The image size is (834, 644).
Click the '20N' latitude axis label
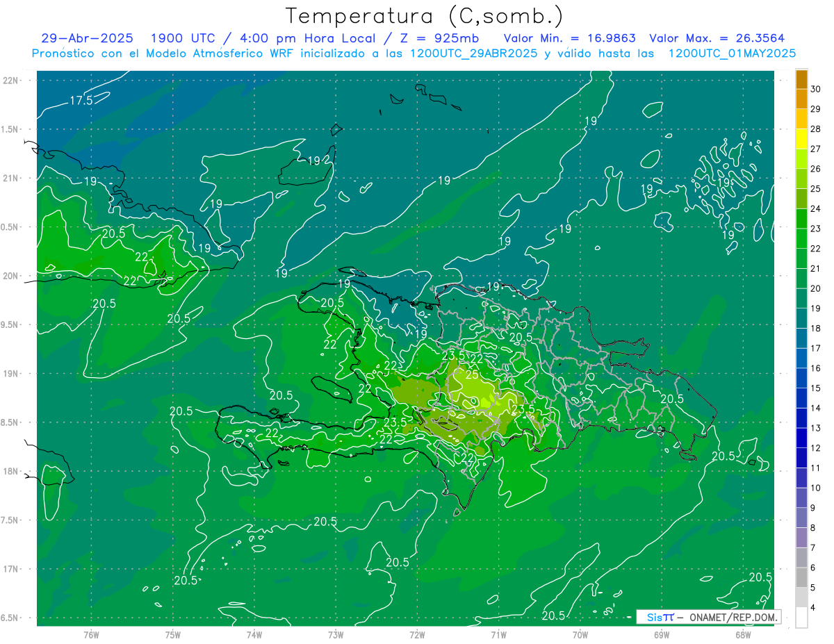coord(12,276)
